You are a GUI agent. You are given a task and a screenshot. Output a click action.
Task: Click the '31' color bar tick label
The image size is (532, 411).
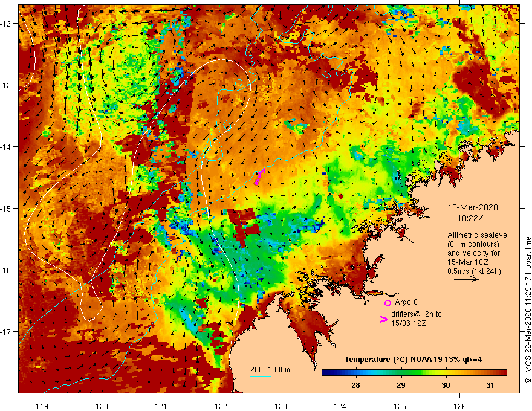(x=490, y=385)
